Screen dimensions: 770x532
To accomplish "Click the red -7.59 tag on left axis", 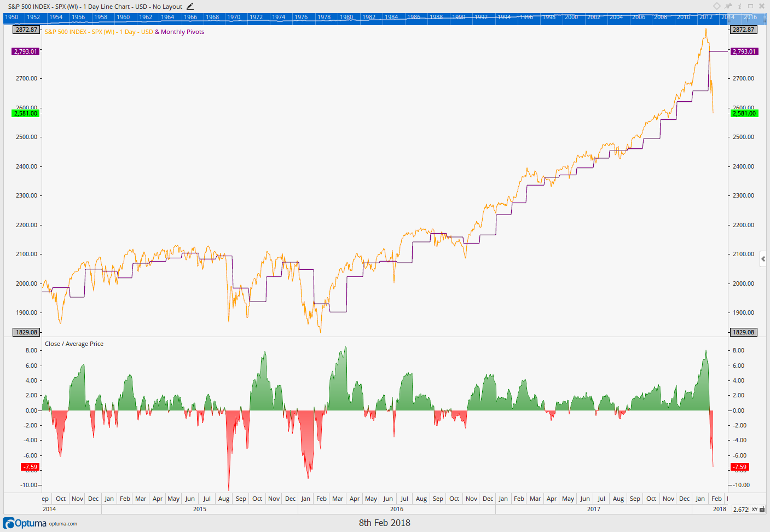I will 30,467.
